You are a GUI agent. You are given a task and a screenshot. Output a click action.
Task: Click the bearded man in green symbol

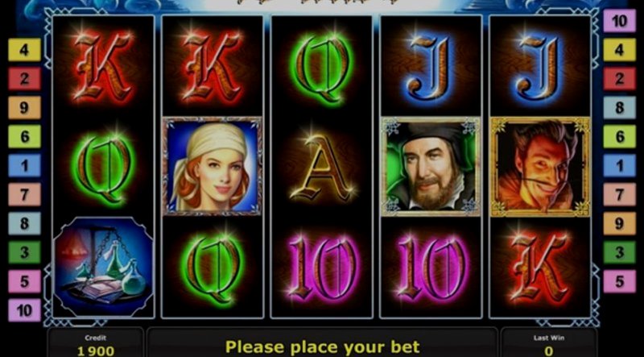(x=431, y=166)
